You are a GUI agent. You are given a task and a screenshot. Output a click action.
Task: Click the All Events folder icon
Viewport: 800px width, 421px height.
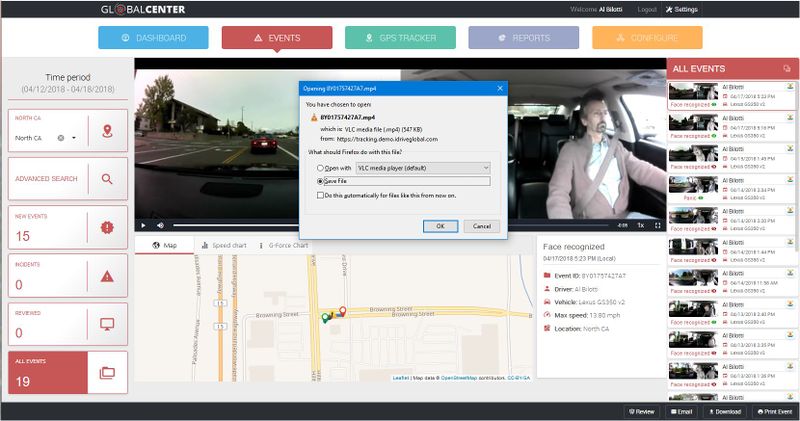coord(108,372)
